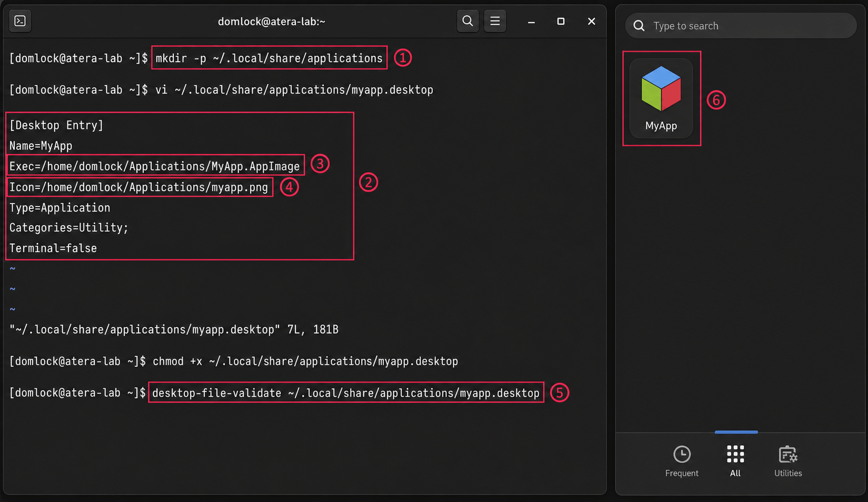Click the magnifier icon in search field

[x=639, y=26]
